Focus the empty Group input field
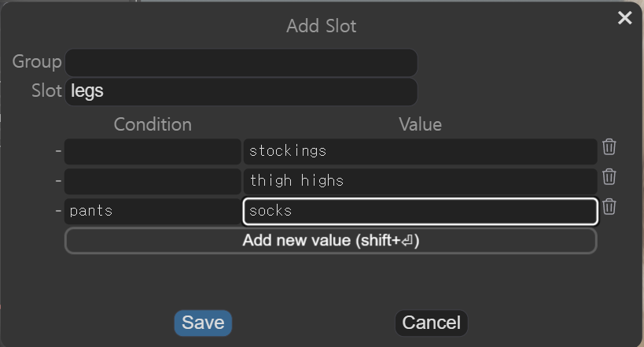Screen dimensions: 644x347 [241, 62]
